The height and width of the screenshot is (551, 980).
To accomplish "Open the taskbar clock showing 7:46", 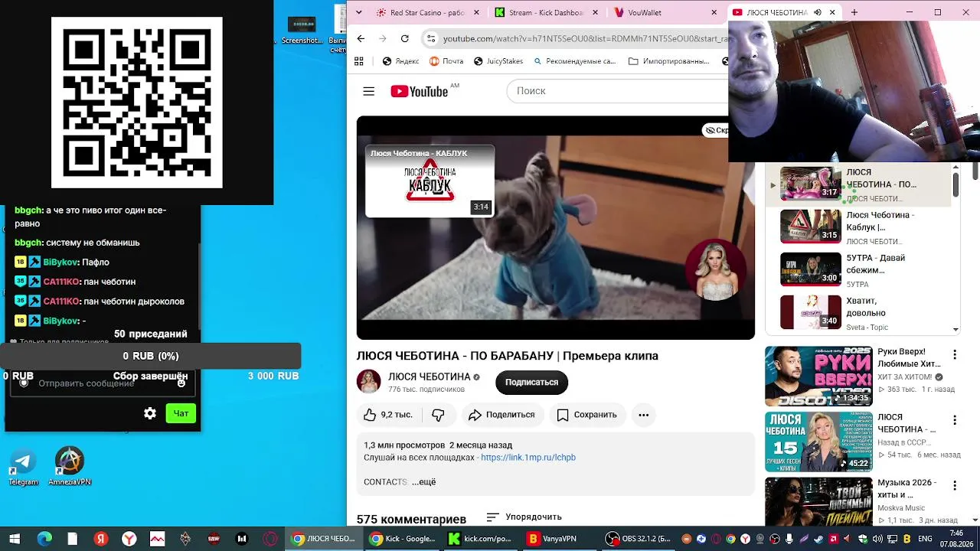I will [x=956, y=539].
